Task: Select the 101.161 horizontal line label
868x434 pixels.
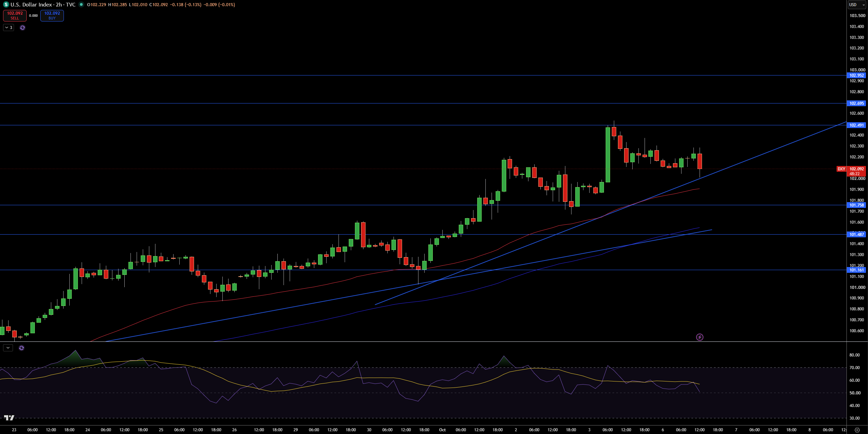Action: pos(856,270)
